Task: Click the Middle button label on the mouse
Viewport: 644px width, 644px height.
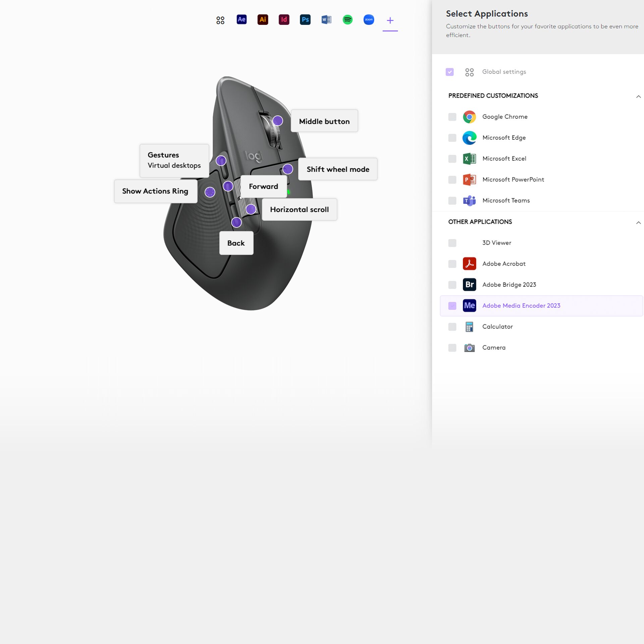Action: pos(324,121)
